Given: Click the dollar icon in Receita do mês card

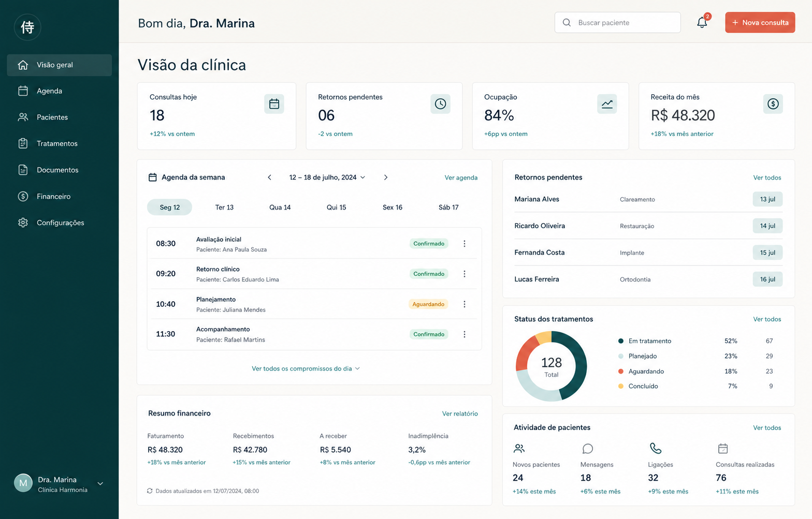Looking at the screenshot, I should click(773, 104).
